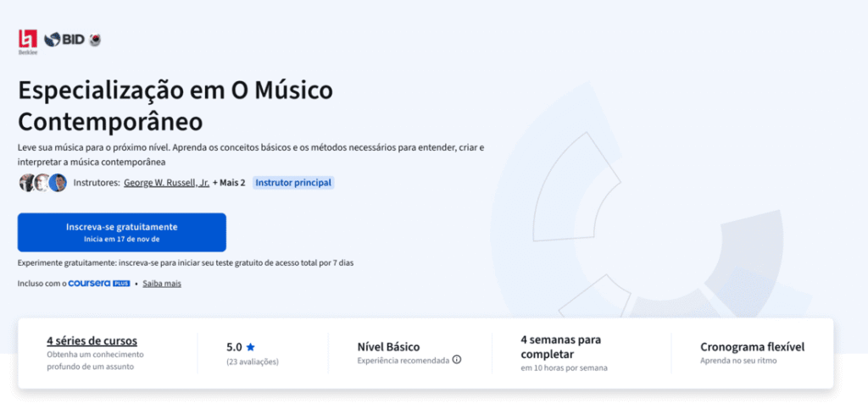Screen dimensions: 868x403
Task: Click the info icon beside Experiência recomendada
Action: point(457,359)
